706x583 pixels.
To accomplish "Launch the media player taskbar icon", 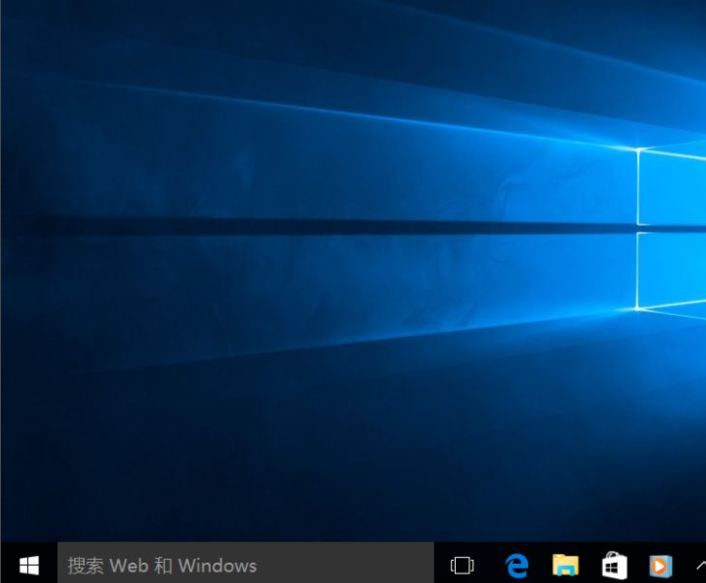I will (661, 565).
